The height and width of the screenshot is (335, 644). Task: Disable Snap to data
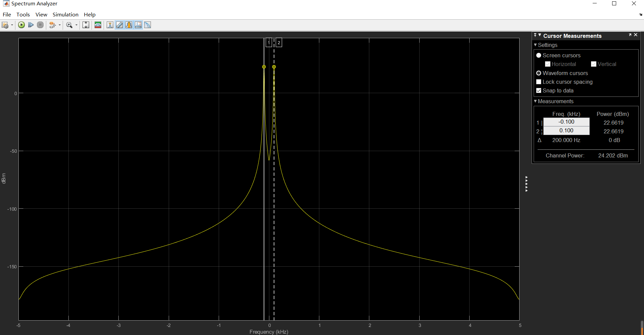point(539,90)
